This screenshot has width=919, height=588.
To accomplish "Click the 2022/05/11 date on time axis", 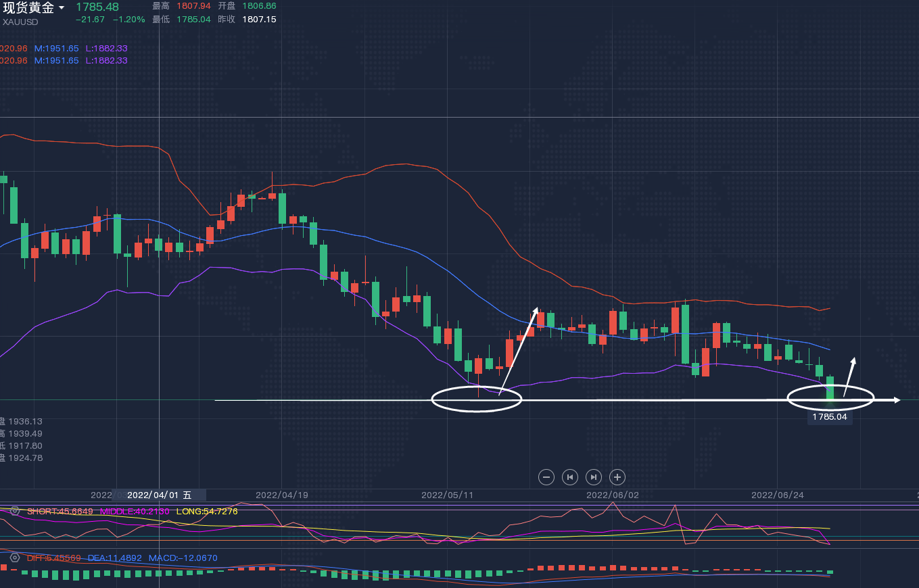I will 447,495.
